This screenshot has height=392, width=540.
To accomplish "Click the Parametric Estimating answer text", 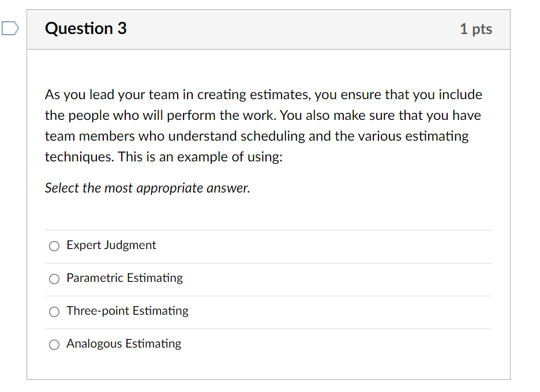I will pos(124,278).
